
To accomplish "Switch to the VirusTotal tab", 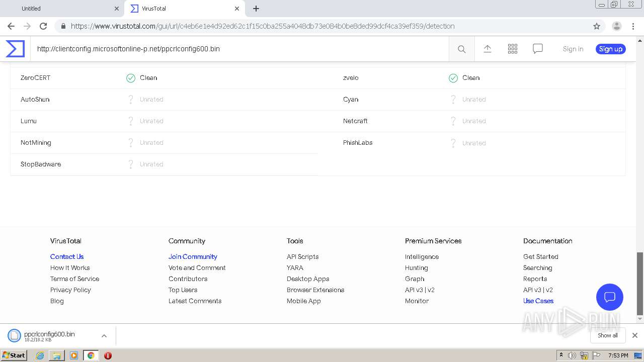I will [184, 9].
